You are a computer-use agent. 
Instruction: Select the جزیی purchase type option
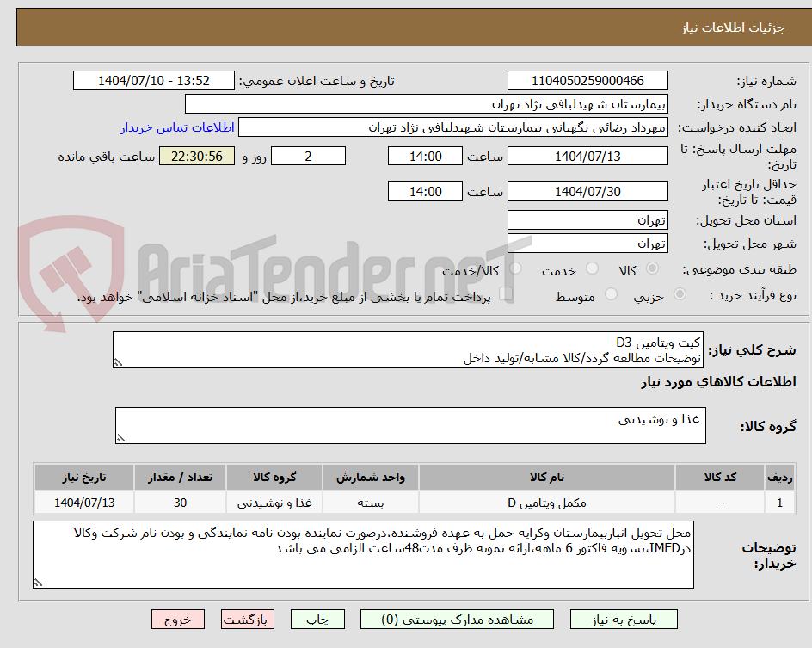point(679,292)
